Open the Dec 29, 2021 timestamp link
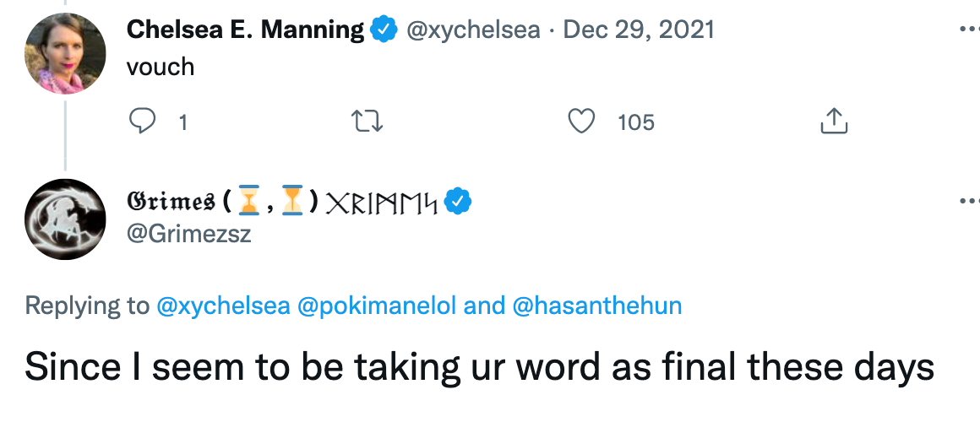The image size is (980, 422). click(638, 30)
